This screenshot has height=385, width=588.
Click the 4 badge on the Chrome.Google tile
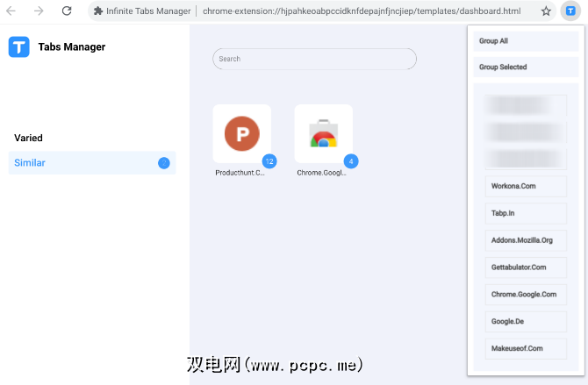pyautogui.click(x=351, y=161)
